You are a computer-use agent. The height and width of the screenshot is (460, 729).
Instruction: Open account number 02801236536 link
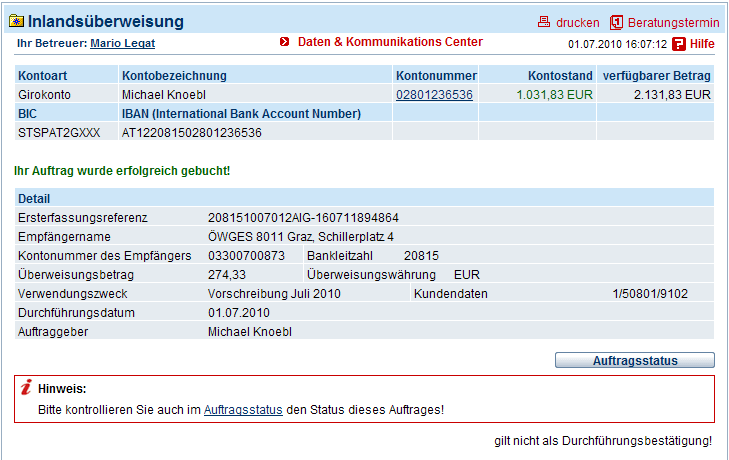434,95
